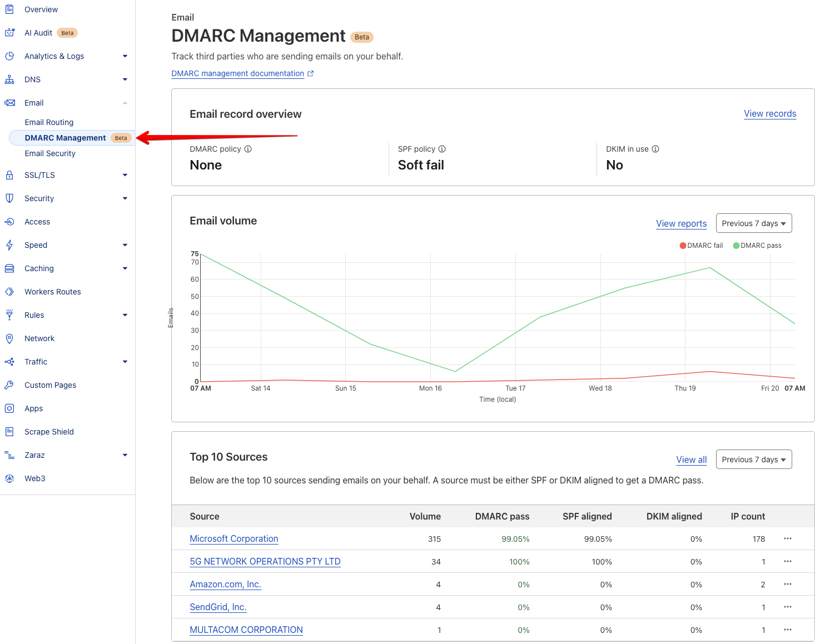The width and height of the screenshot is (815, 644).
Task: Click the Web3 sidebar item
Action: click(35, 478)
